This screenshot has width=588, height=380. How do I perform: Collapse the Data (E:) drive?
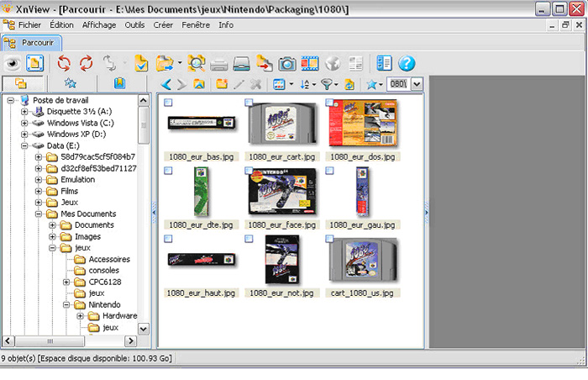(24, 145)
